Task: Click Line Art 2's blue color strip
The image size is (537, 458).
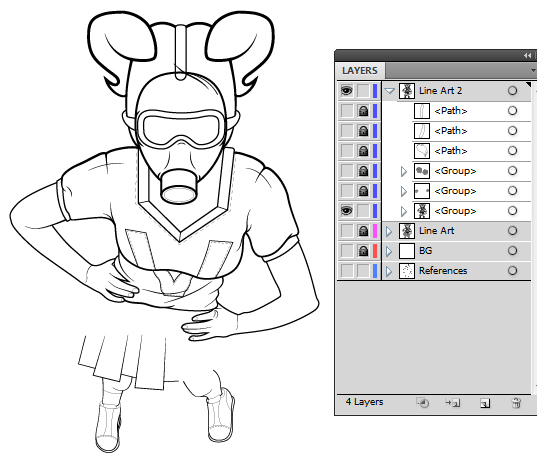Action: pos(375,91)
